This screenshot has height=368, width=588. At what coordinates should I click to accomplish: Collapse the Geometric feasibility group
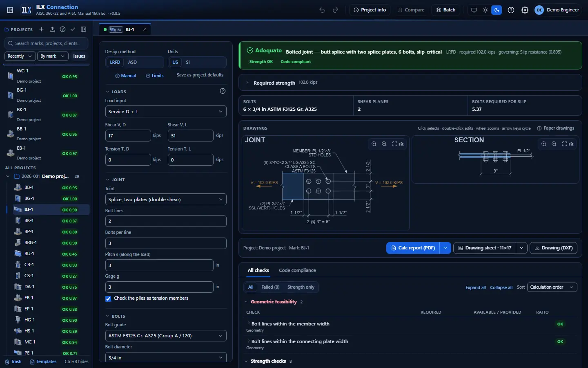pyautogui.click(x=246, y=302)
